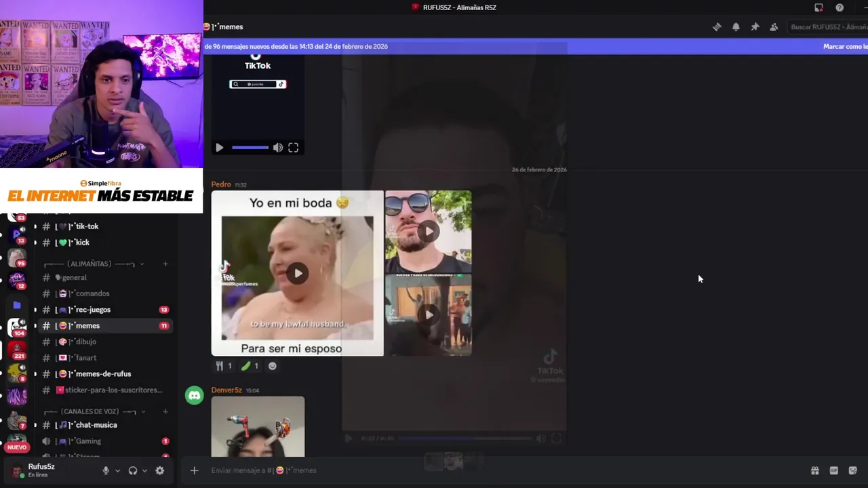Open the general channel
The width and height of the screenshot is (868, 488).
104,277
